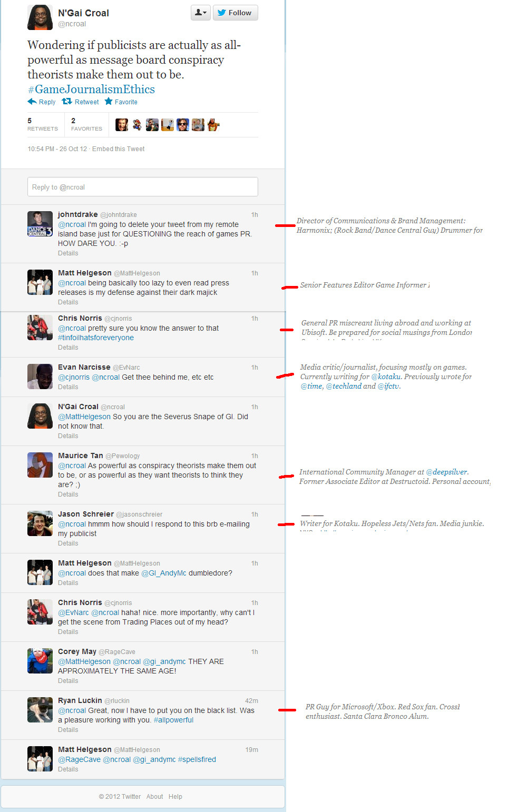This screenshot has height=812, width=508.
Task: Click the first retweeter avatar thumbnail
Action: (x=122, y=125)
